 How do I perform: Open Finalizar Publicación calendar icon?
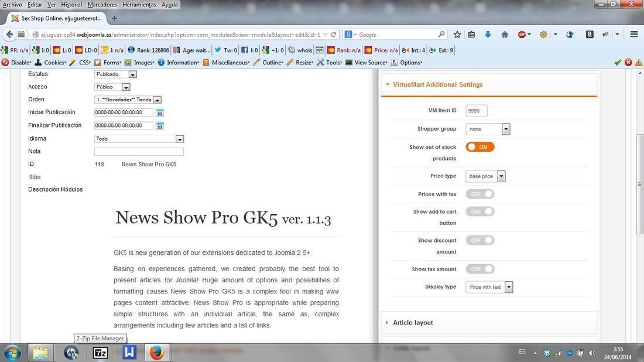160,126
